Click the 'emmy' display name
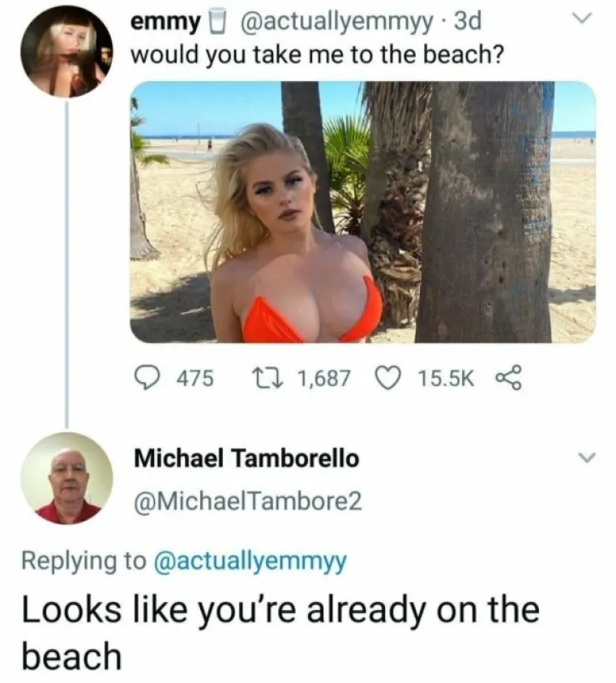 pos(166,22)
